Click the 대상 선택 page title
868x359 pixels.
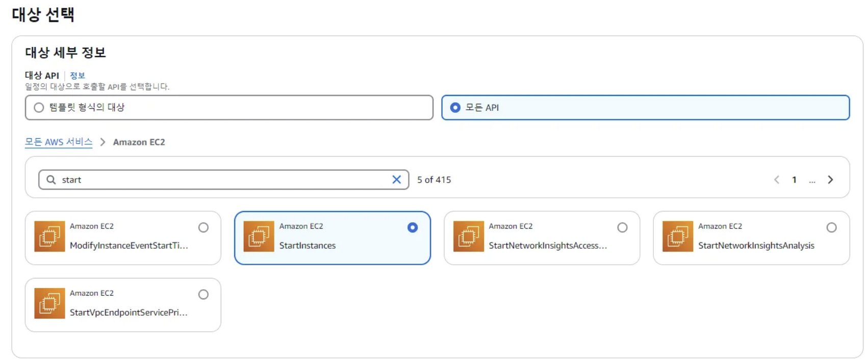click(x=43, y=14)
